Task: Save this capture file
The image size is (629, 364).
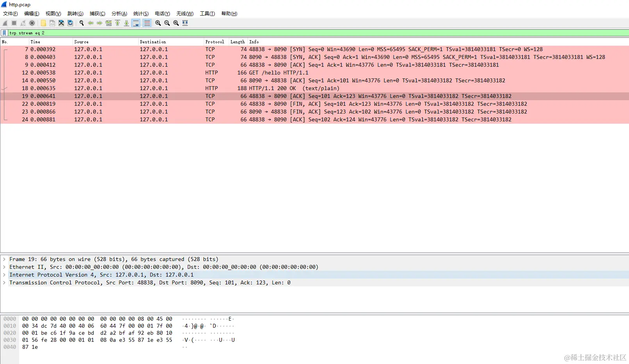Action: 52,23
